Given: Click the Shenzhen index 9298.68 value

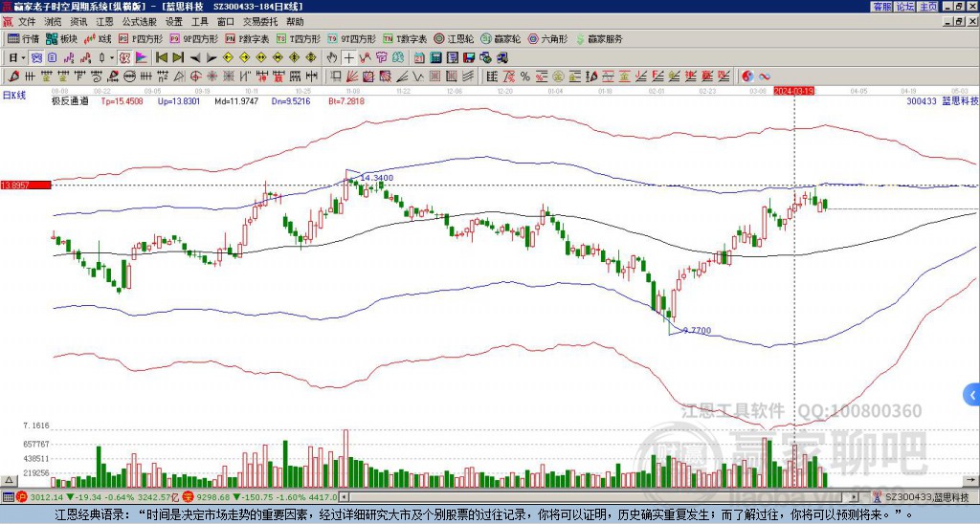Looking at the screenshot, I should click(213, 497).
